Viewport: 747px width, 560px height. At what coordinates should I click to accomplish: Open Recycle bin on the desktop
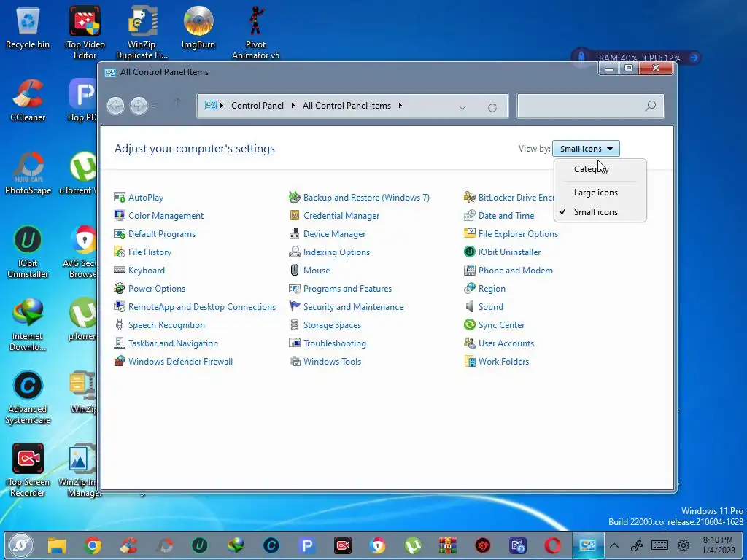[x=28, y=28]
